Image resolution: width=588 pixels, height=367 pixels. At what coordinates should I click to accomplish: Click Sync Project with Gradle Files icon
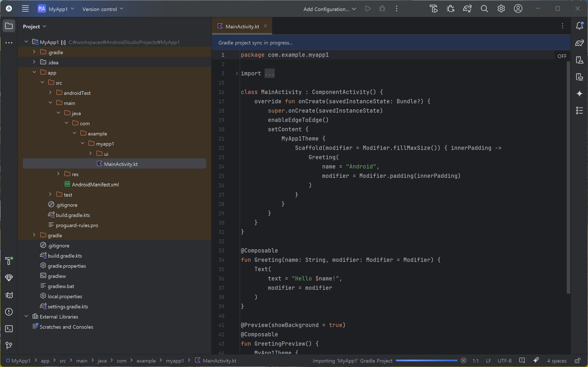[x=467, y=9]
